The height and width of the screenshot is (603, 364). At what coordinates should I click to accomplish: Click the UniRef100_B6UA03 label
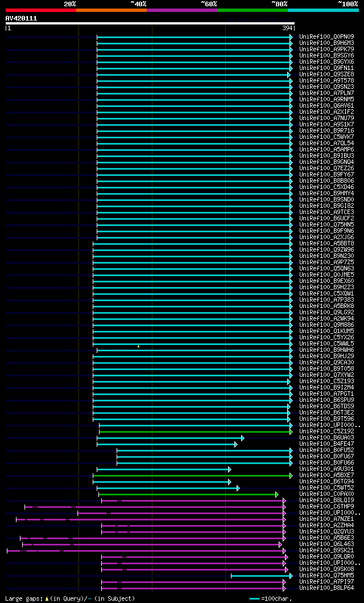[x=327, y=438]
